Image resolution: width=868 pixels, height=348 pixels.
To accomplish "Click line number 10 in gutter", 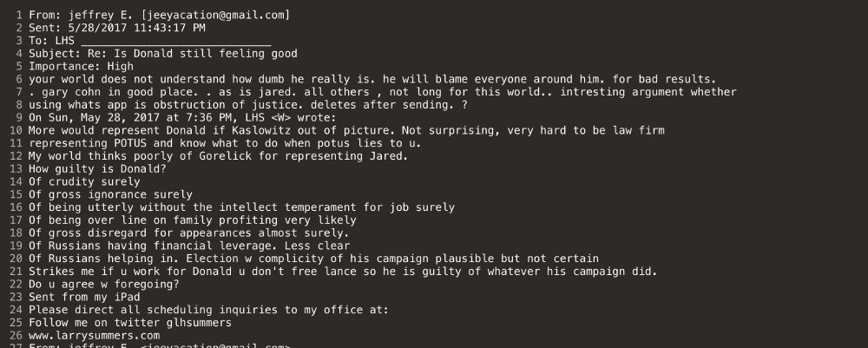I will [16, 130].
